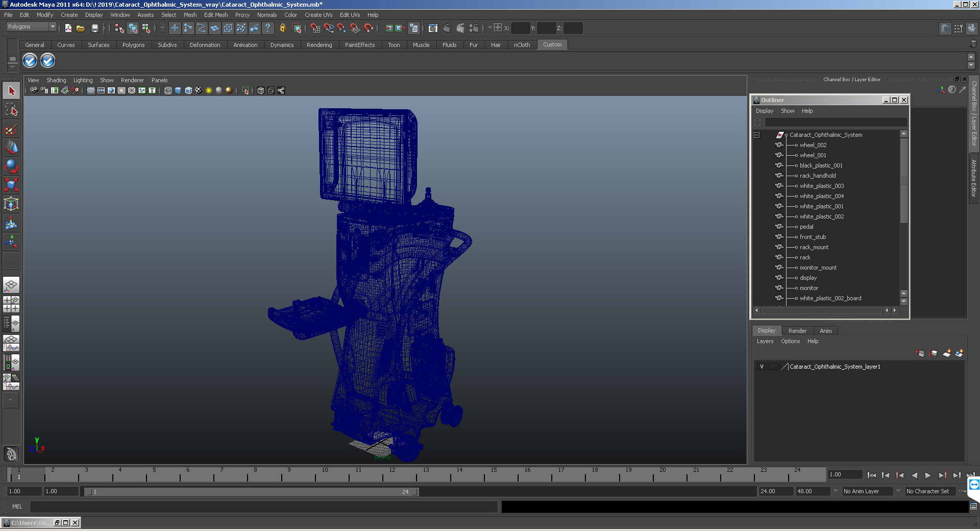This screenshot has width=980, height=531.
Task: Click the render current frame clapperboard icon
Action: [447, 29]
